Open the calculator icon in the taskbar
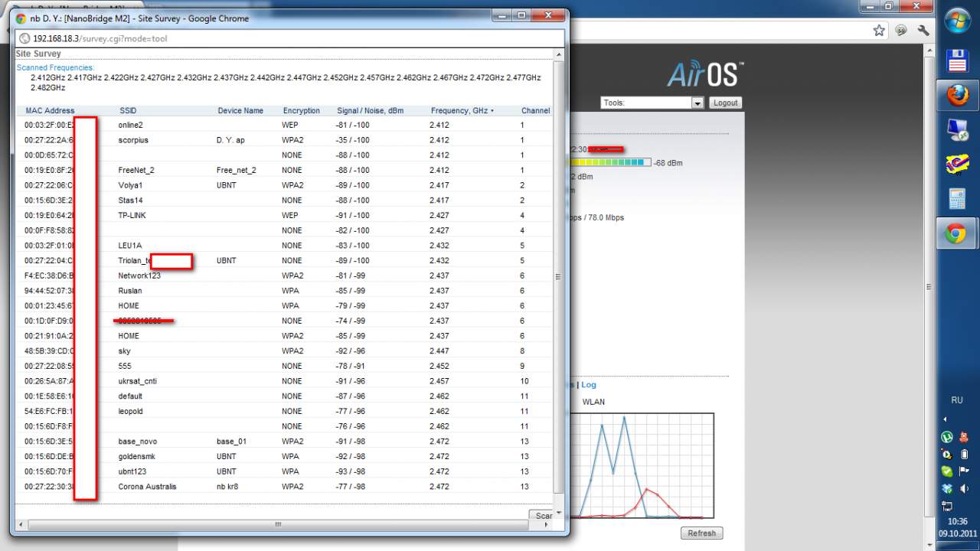 point(956,199)
